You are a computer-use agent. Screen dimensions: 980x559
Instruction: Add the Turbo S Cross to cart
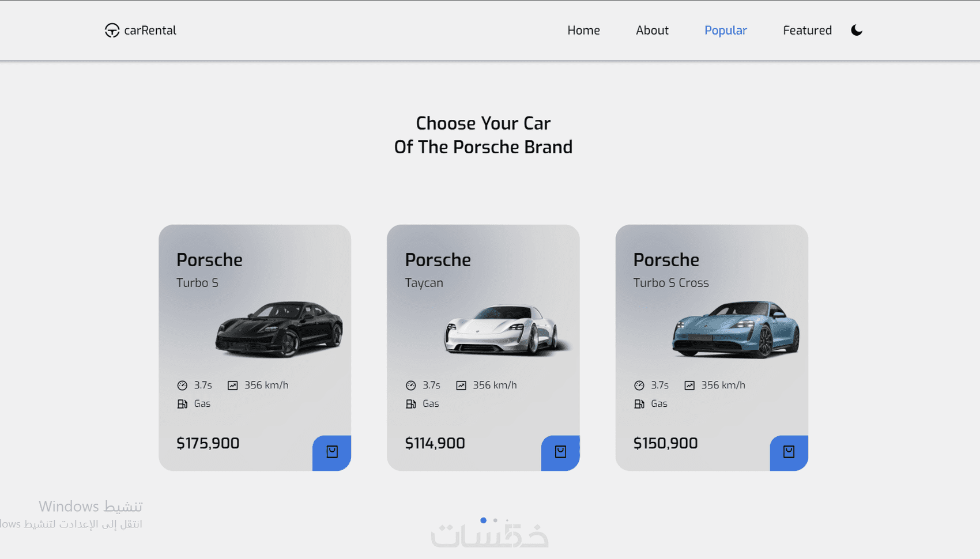coord(789,452)
